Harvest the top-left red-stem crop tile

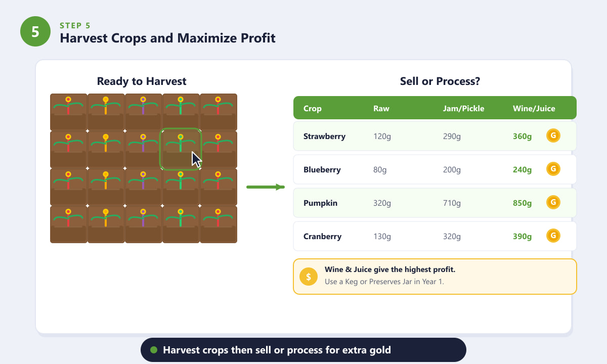click(x=68, y=112)
